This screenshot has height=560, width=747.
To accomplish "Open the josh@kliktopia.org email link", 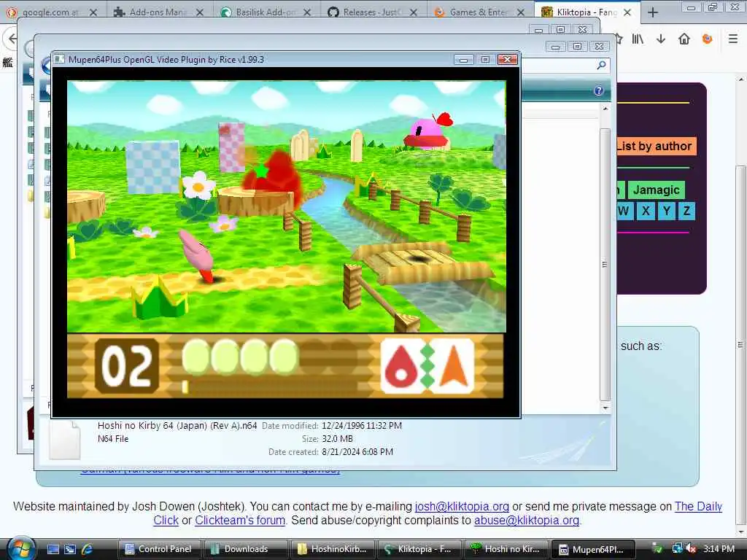I will 462,506.
